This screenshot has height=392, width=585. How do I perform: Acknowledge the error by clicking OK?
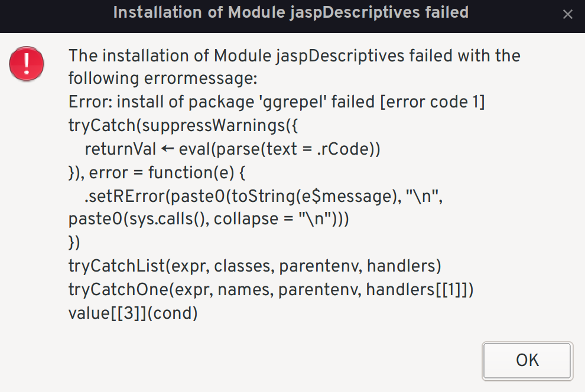click(526, 360)
